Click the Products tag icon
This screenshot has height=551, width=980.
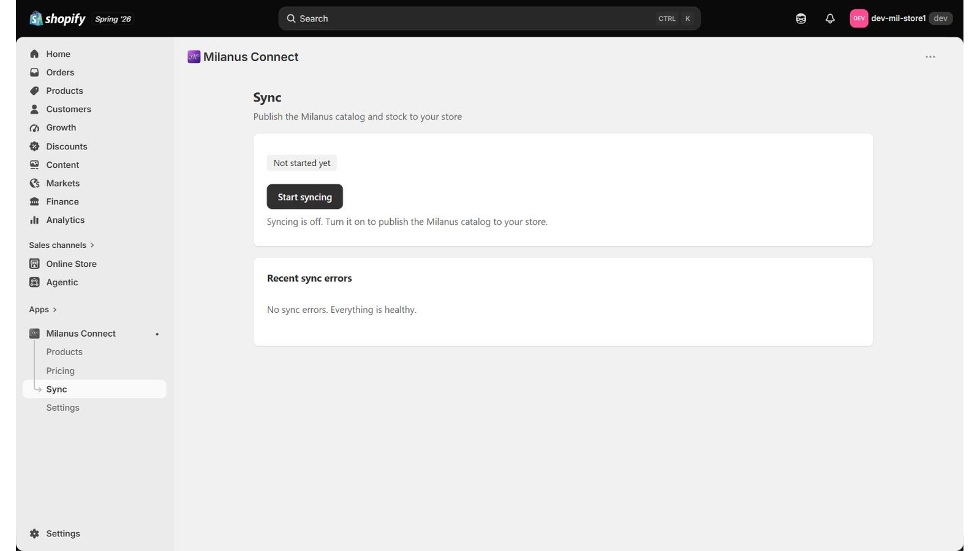pos(34,91)
